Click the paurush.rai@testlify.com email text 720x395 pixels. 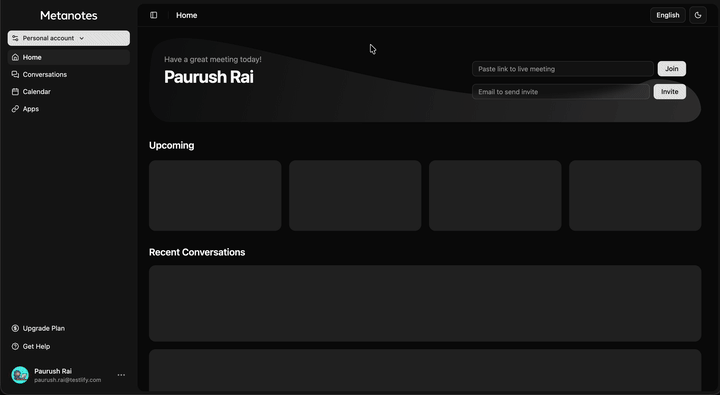(x=68, y=380)
